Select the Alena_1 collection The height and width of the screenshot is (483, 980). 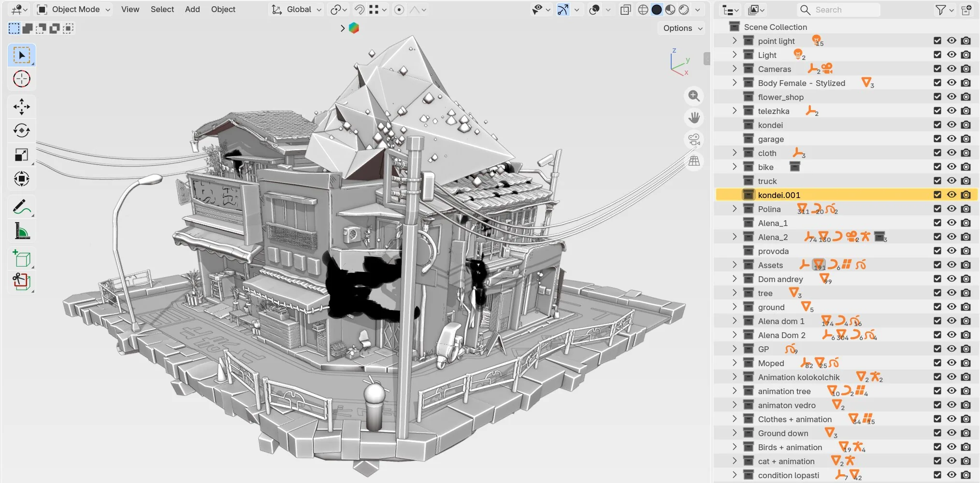point(846,223)
